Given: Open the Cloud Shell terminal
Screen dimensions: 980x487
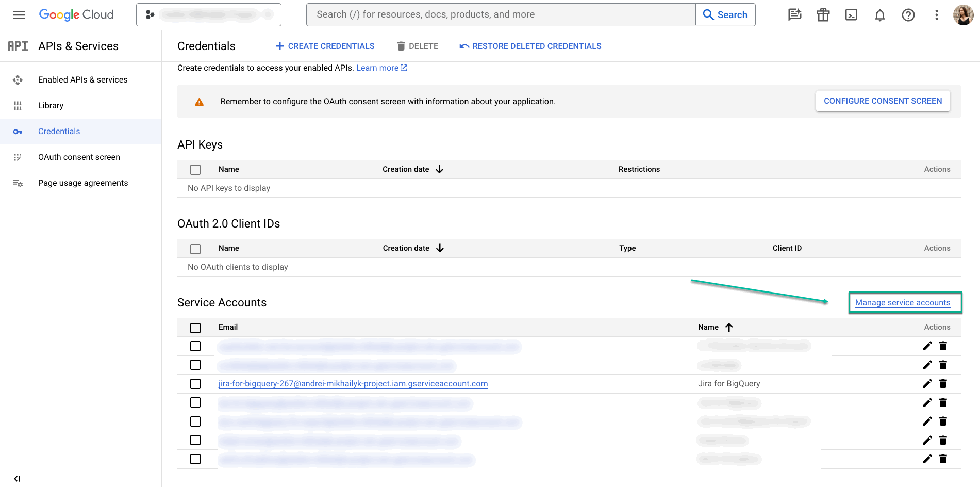Looking at the screenshot, I should pyautogui.click(x=851, y=14).
